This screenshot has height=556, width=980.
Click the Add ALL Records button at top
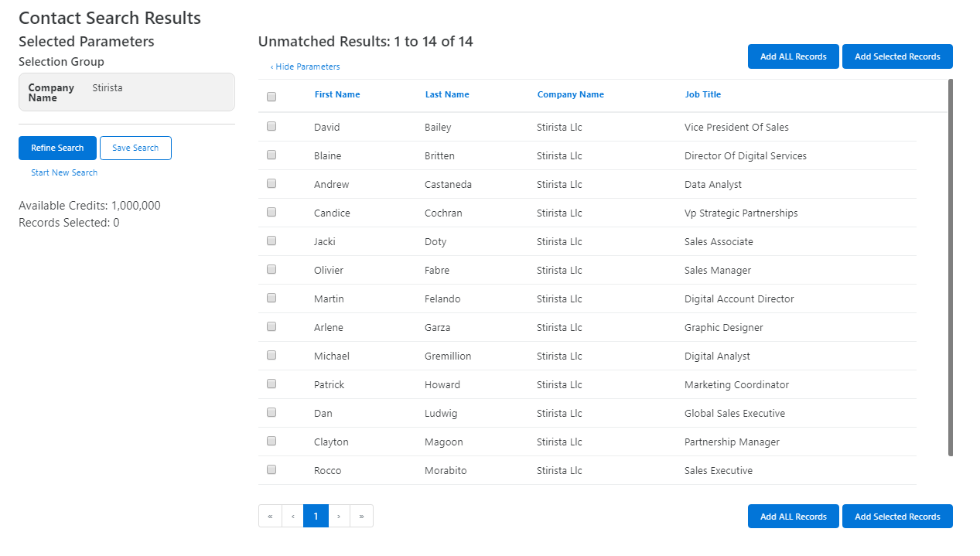coord(793,56)
